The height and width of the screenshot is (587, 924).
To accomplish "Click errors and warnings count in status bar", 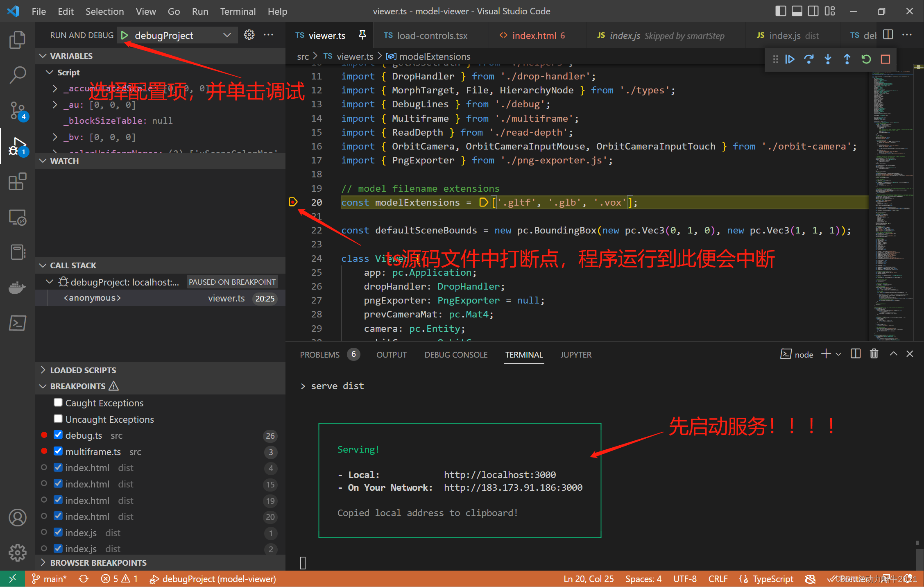I will [x=119, y=579].
